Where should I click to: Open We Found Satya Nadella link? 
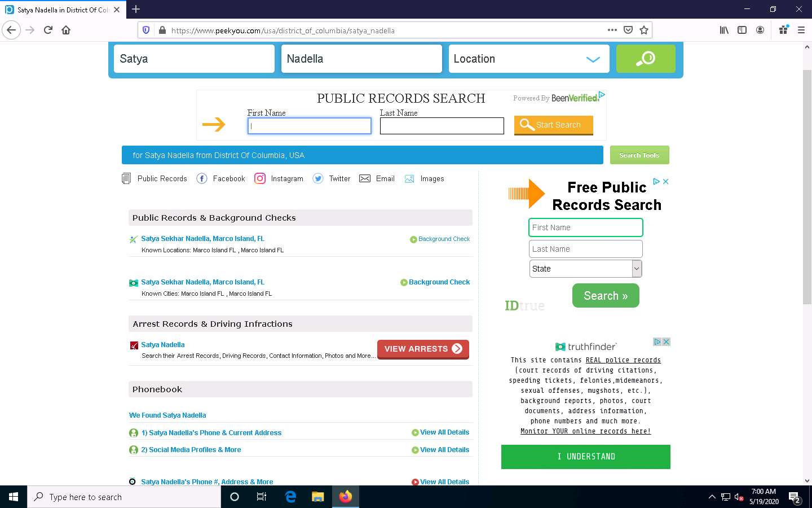pyautogui.click(x=167, y=415)
